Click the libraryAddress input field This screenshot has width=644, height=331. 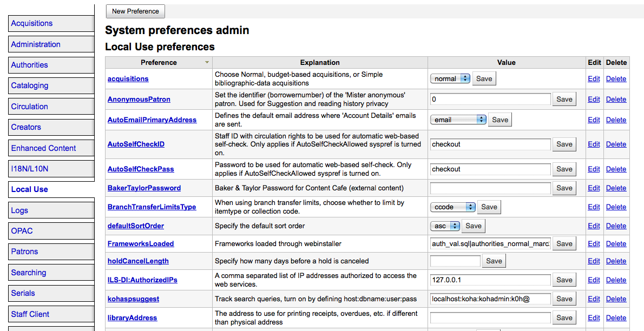click(490, 317)
